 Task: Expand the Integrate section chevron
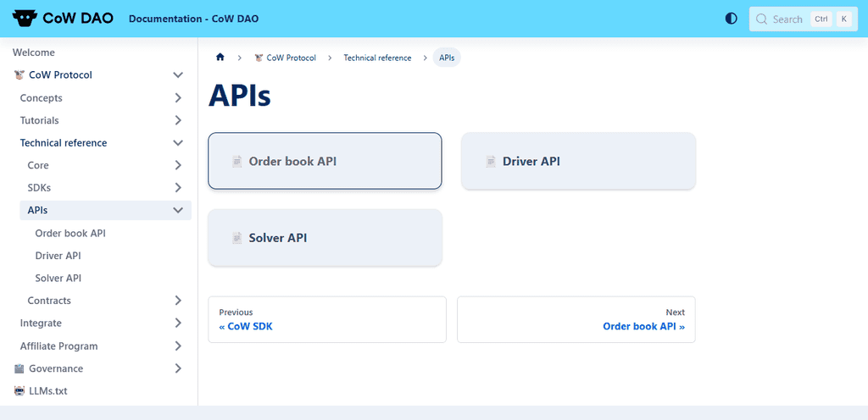pos(178,323)
